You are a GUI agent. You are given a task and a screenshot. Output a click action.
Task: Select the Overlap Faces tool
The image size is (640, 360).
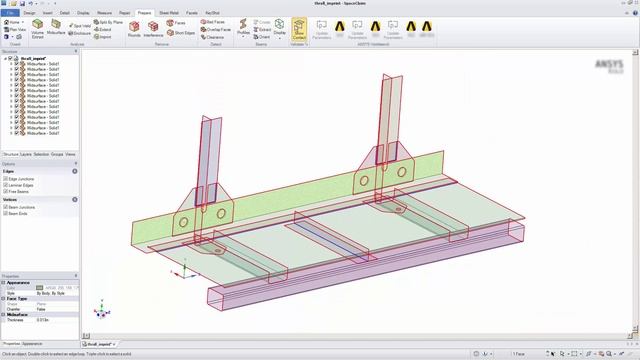(x=216, y=29)
